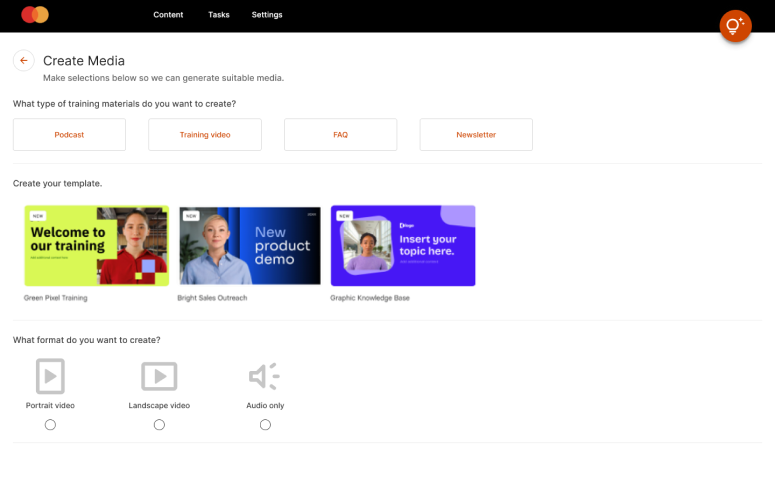This screenshot has height=484, width=775.
Task: Open the Content menu
Action: tap(168, 15)
